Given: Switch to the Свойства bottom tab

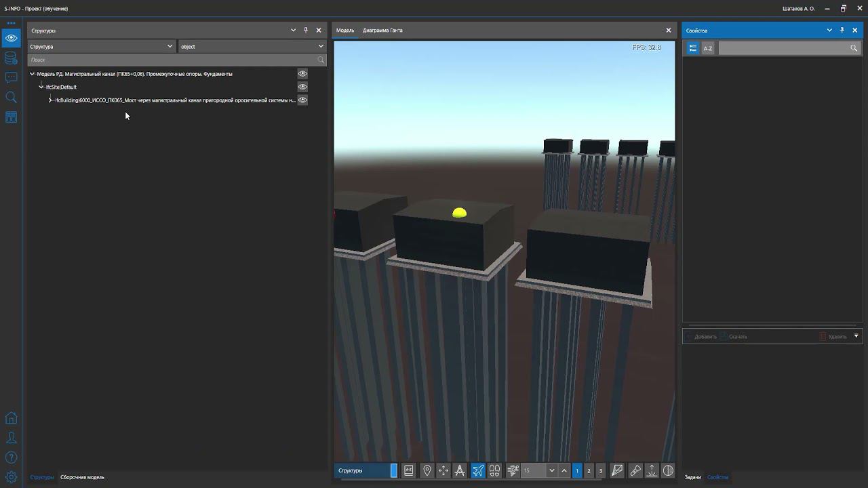Looking at the screenshot, I should 717,477.
